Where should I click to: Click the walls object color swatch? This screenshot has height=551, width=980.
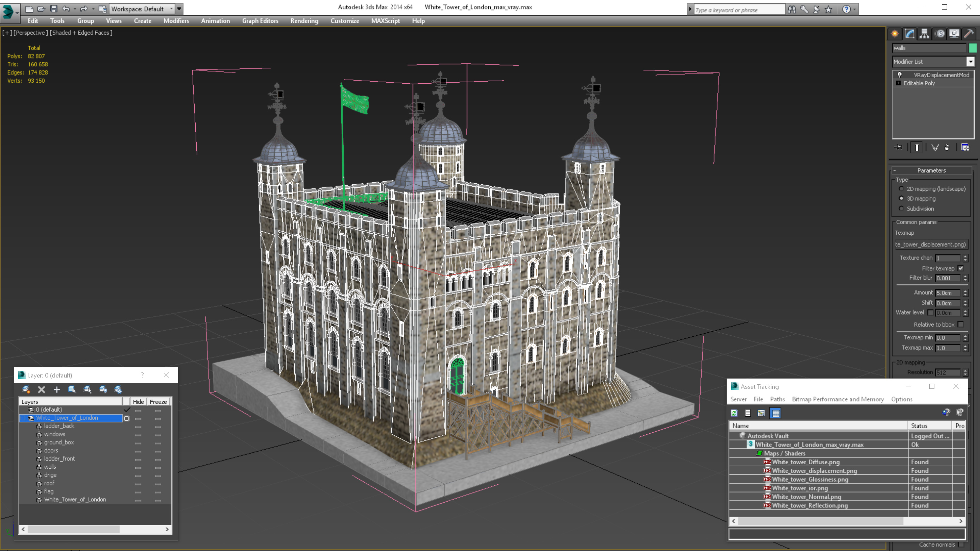973,48
